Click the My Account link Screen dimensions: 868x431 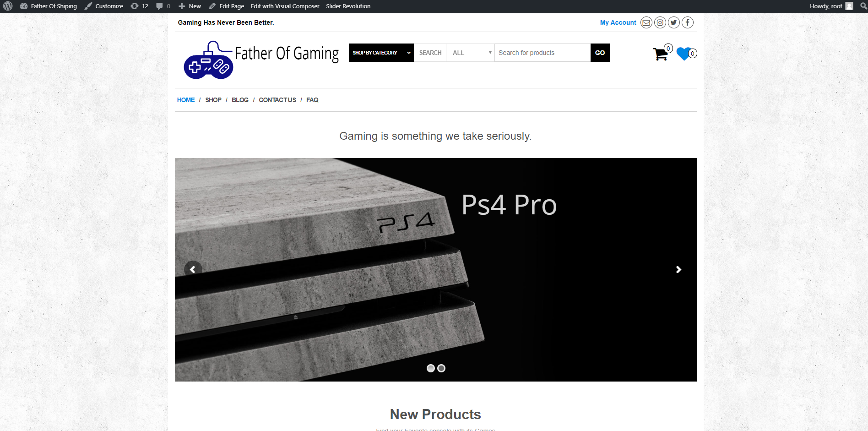[x=618, y=22]
